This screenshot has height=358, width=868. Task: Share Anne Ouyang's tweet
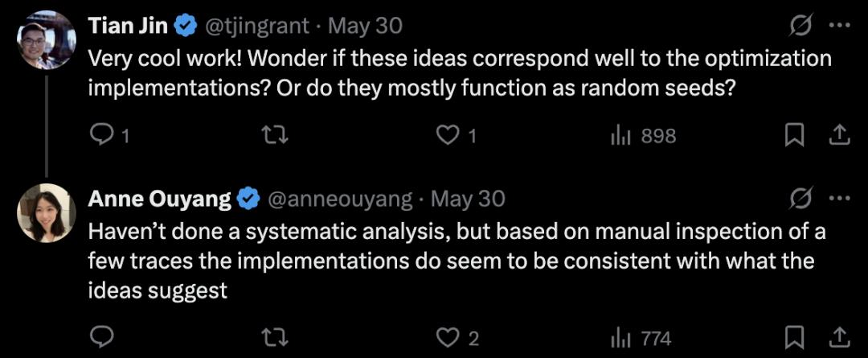(x=839, y=337)
